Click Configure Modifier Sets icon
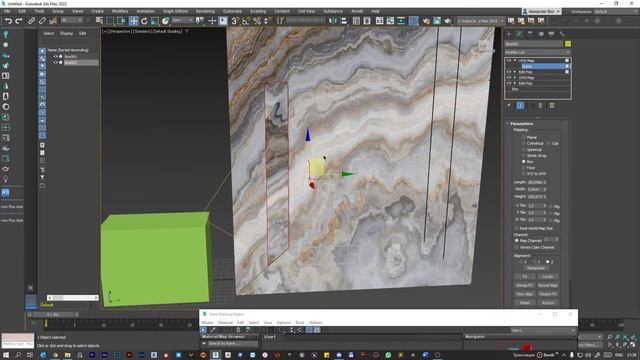This screenshot has width=640, height=360. 552,106
